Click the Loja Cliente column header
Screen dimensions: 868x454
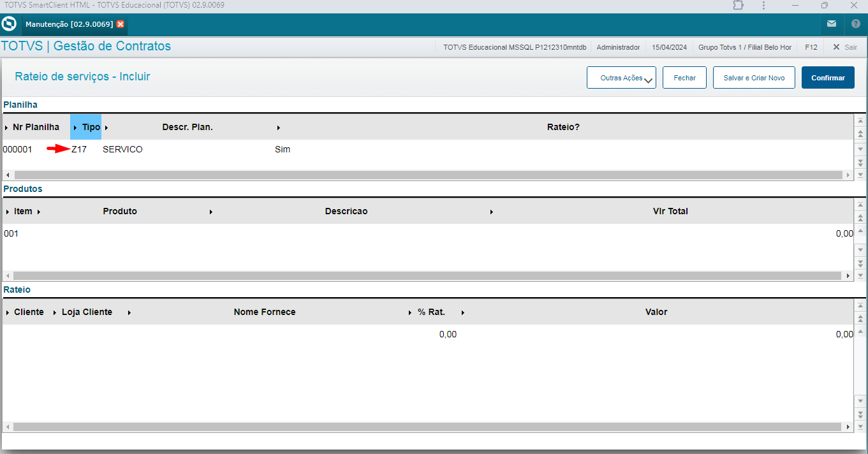click(x=87, y=312)
